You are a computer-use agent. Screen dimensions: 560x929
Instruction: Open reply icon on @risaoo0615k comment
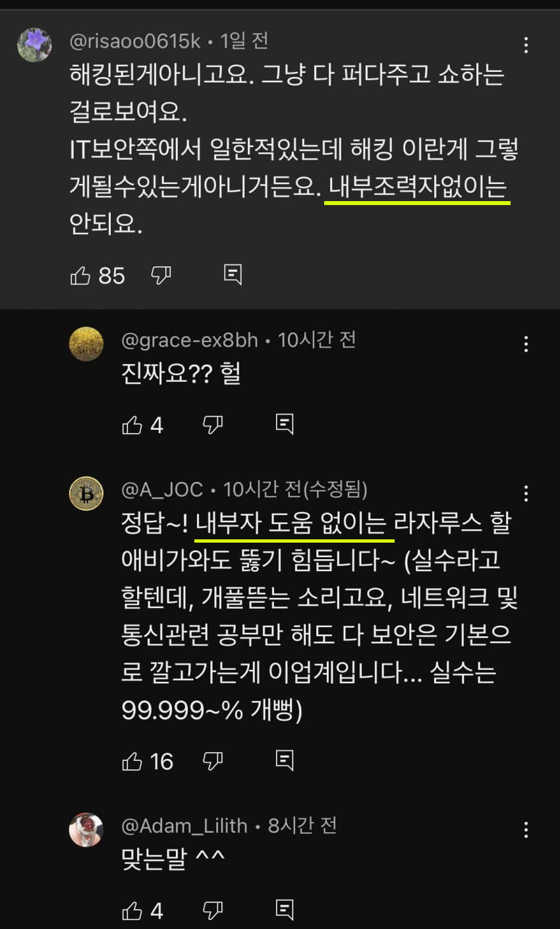233,275
